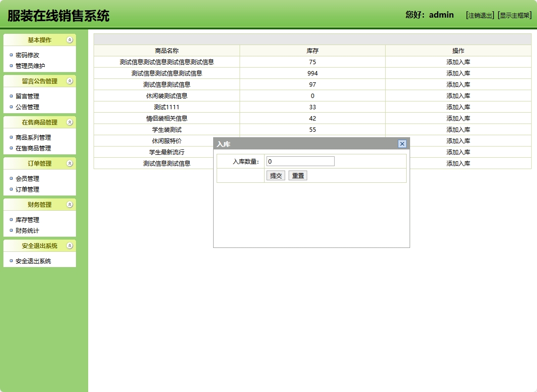The image size is (537, 392).
Task: Toggle the 留言公告管理 section header
Action: (x=40, y=81)
